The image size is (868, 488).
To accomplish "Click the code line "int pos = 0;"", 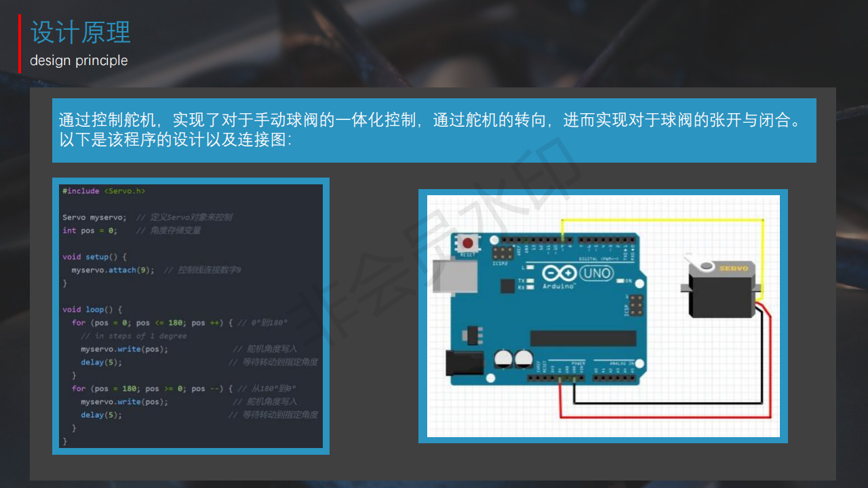I will pos(90,230).
